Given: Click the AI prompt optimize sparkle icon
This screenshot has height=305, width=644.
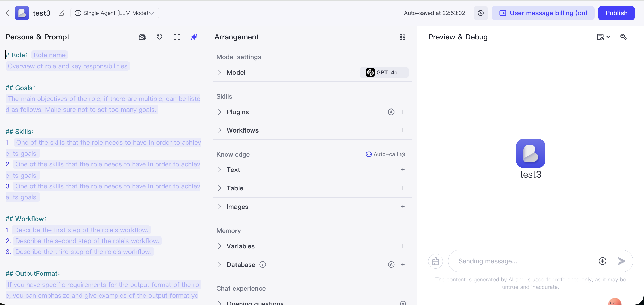Looking at the screenshot, I should click(x=194, y=37).
